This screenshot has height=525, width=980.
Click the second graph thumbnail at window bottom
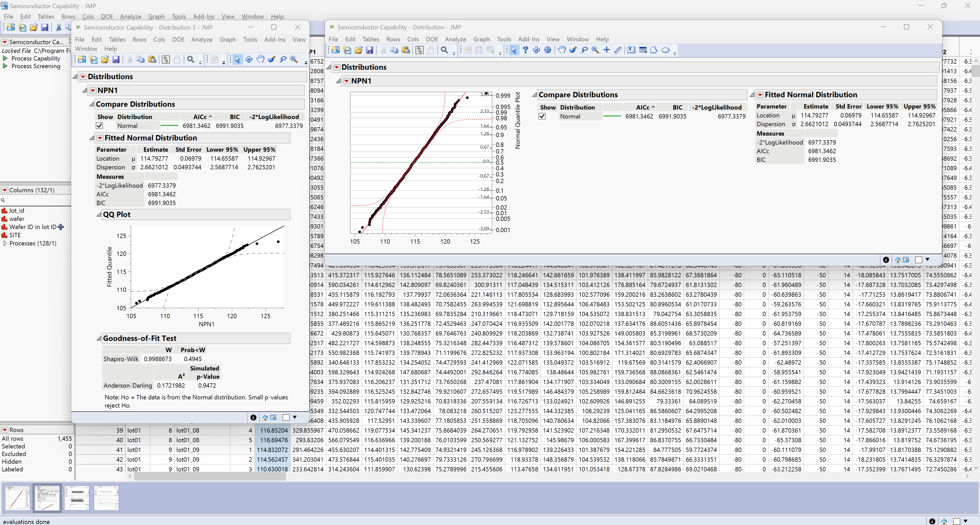point(47,498)
